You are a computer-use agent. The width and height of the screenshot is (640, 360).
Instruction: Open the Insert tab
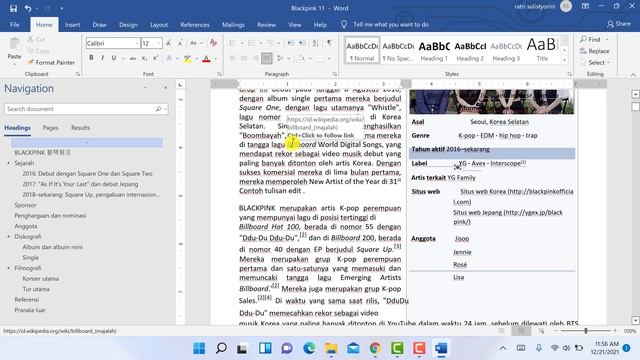[72, 24]
